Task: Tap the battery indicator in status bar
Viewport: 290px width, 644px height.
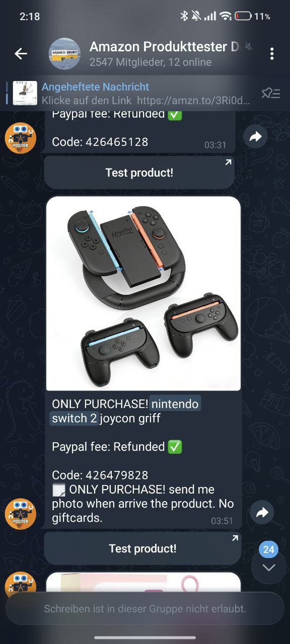Action: tap(243, 16)
